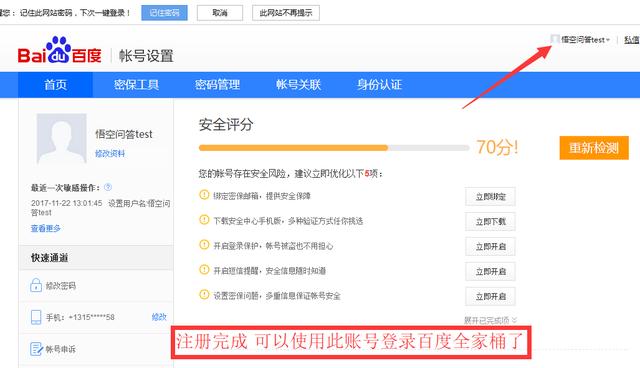Click 记住密码 button

(x=164, y=13)
